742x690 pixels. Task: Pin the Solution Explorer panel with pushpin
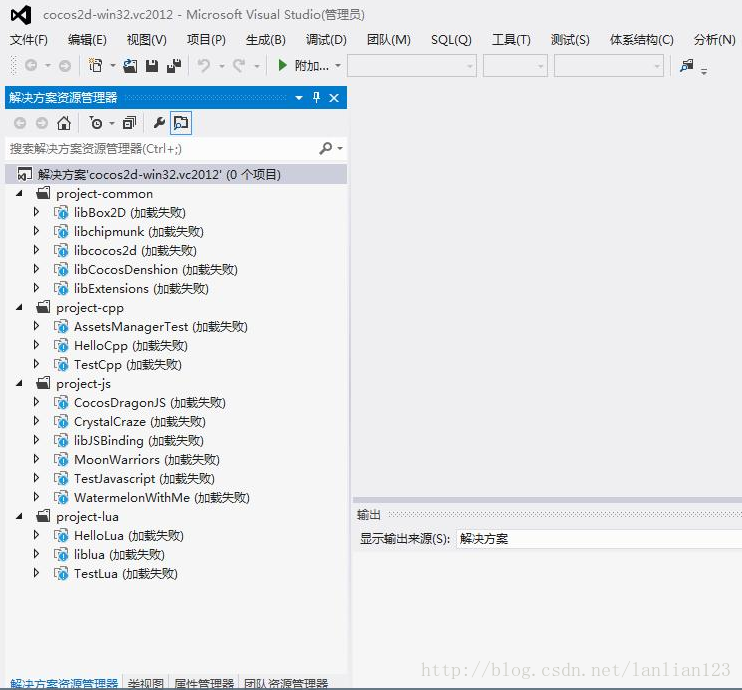(317, 97)
